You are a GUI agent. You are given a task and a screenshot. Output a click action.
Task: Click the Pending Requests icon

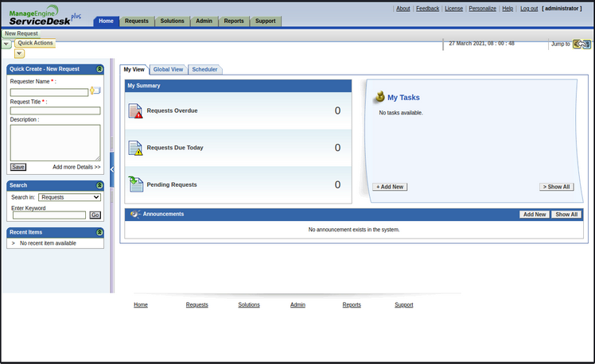pos(135,184)
